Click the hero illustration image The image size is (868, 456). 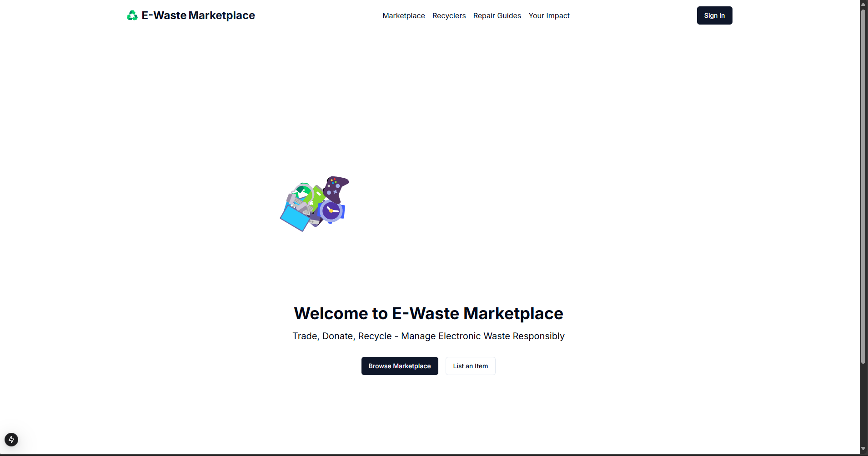click(314, 203)
